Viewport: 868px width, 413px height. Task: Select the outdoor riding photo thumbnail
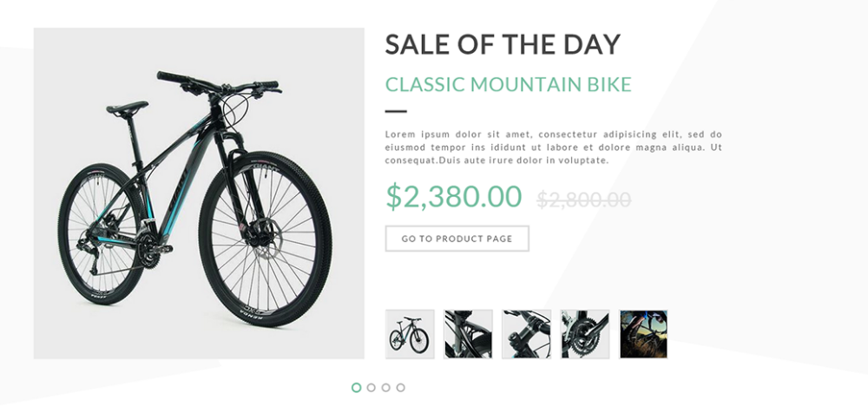coord(643,334)
